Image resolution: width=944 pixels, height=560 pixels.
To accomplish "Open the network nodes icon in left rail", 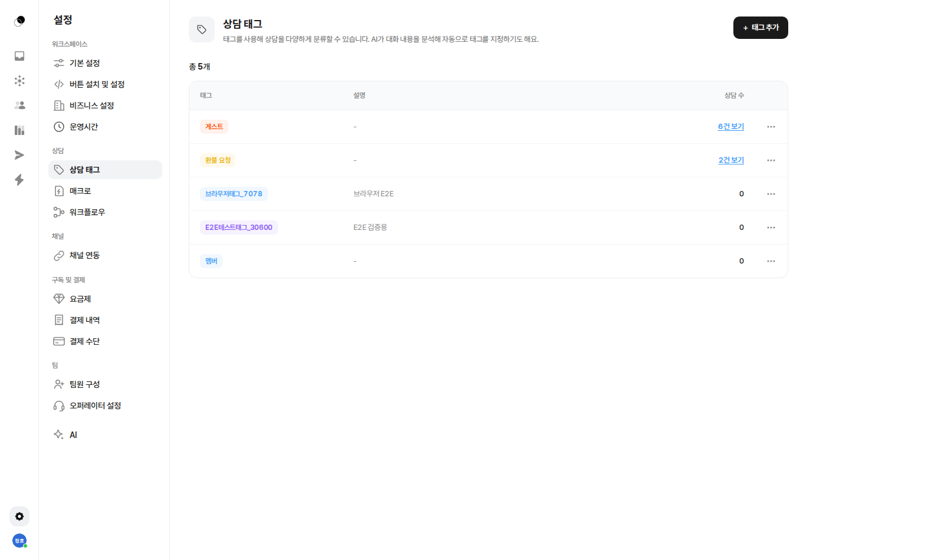I will point(19,81).
